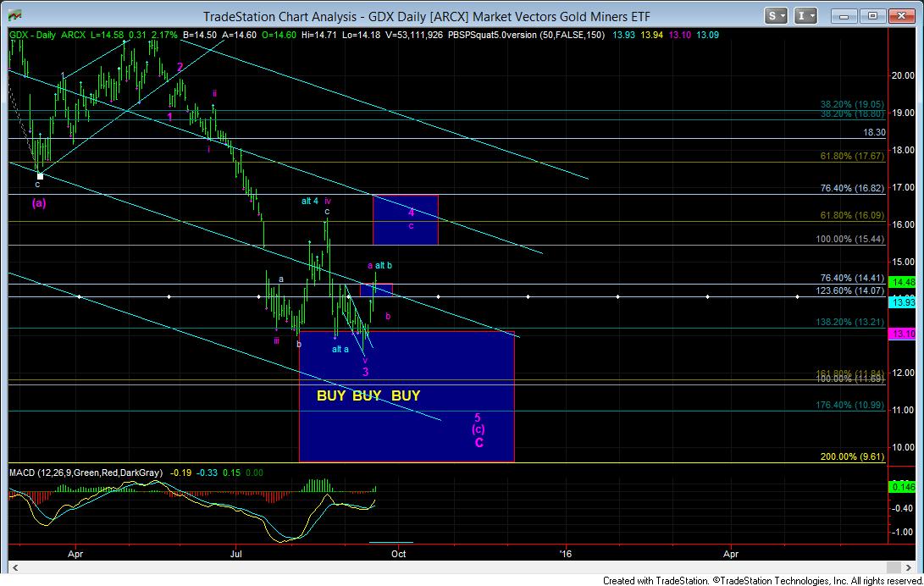Click the white square marker at the March low
Image resolution: width=924 pixels, height=586 pixels.
[x=40, y=175]
